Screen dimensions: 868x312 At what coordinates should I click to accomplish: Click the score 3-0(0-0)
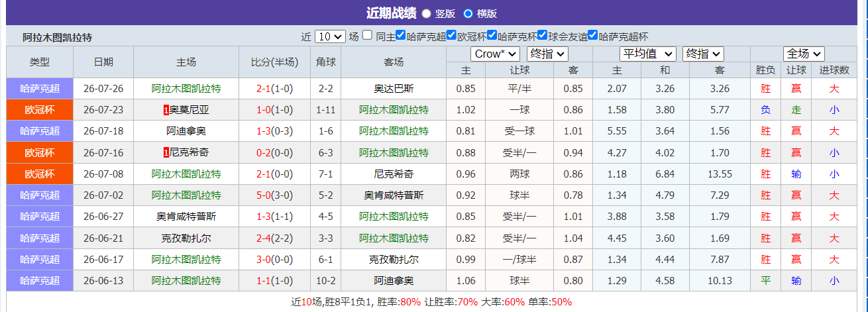pos(274,259)
